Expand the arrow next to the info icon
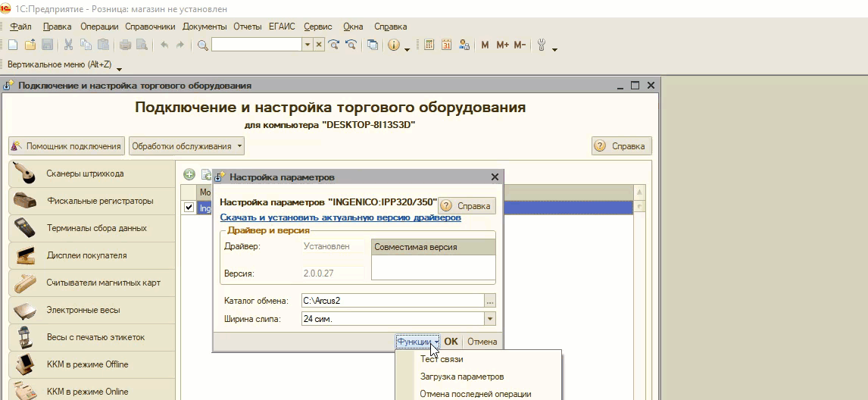Image resolution: width=868 pixels, height=400 pixels. (407, 50)
